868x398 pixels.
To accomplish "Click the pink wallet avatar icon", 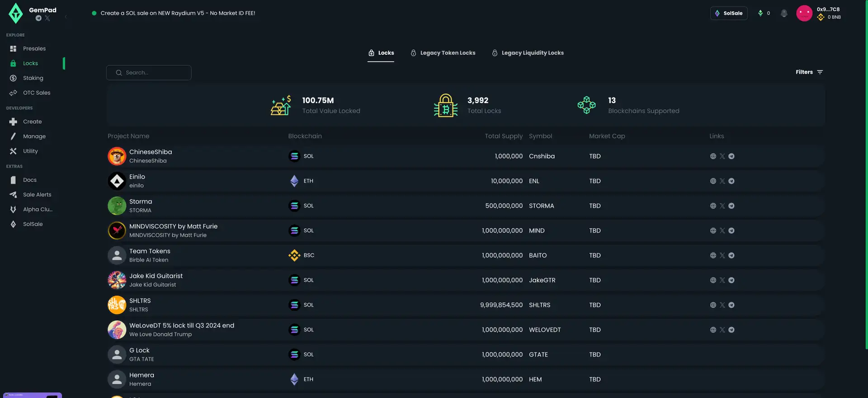I will click(804, 13).
